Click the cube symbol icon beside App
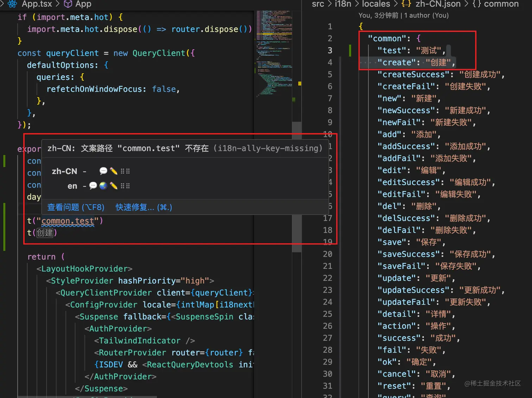Screen dimensions: 532x398 [68, 4]
